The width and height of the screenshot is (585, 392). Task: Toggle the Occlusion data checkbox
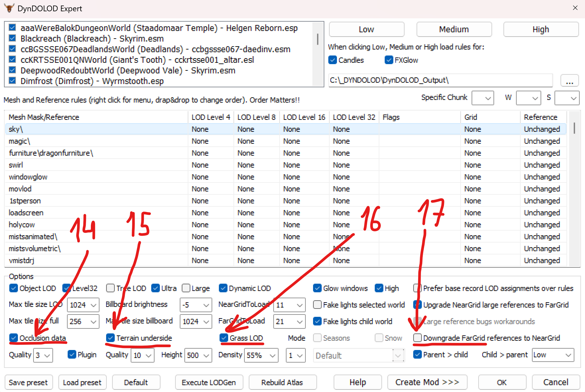pyautogui.click(x=13, y=338)
